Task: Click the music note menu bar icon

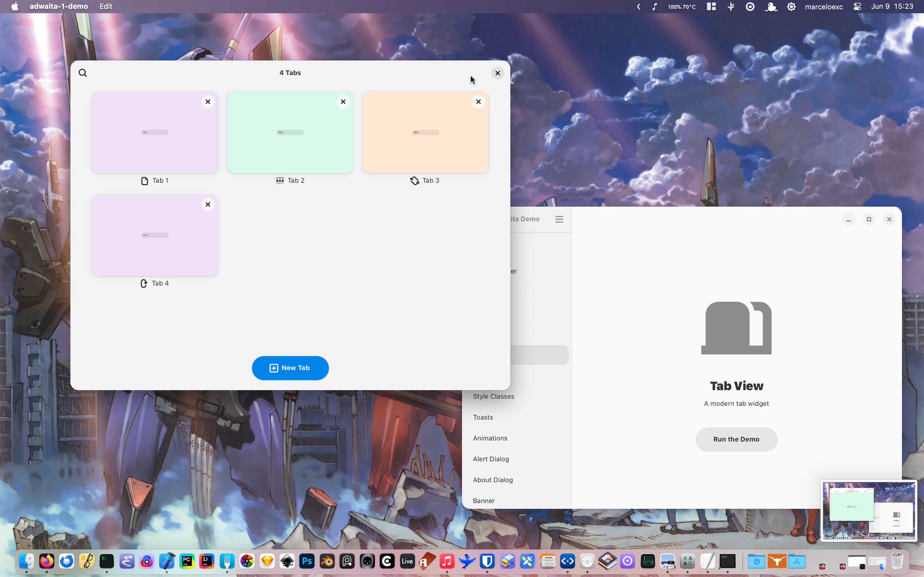Action: tap(654, 6)
